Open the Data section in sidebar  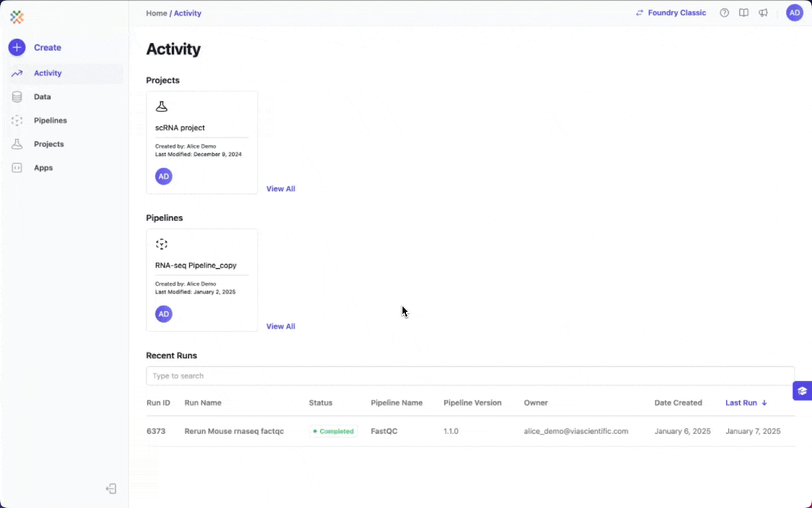(x=42, y=97)
